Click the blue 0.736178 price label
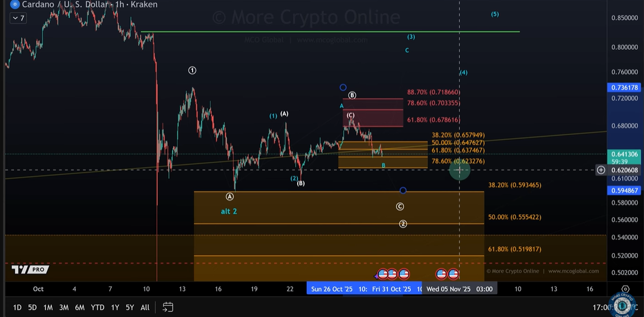The width and height of the screenshot is (644, 317). pos(624,87)
